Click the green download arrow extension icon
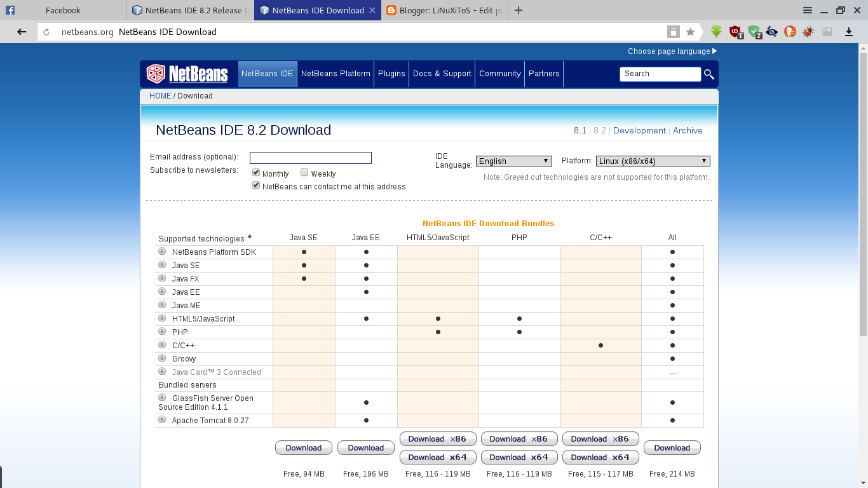868x488 pixels. pyautogui.click(x=717, y=31)
